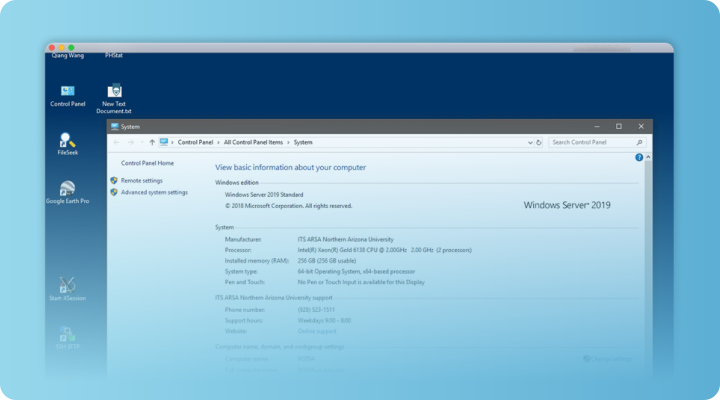Click the up arrow navigation button

click(x=151, y=142)
